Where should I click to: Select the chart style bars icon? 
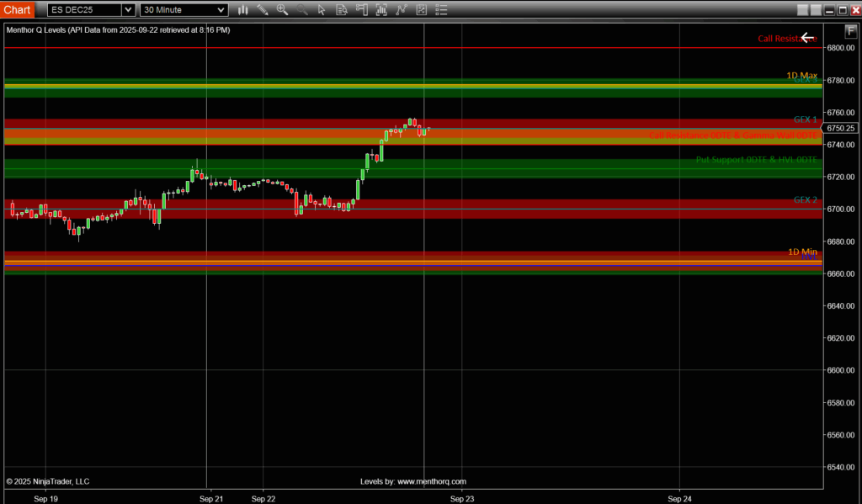click(x=242, y=9)
